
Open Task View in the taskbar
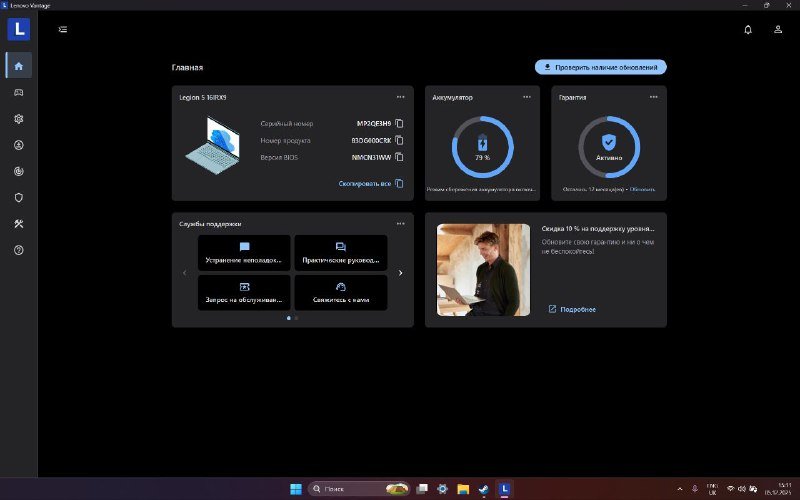tap(422, 489)
